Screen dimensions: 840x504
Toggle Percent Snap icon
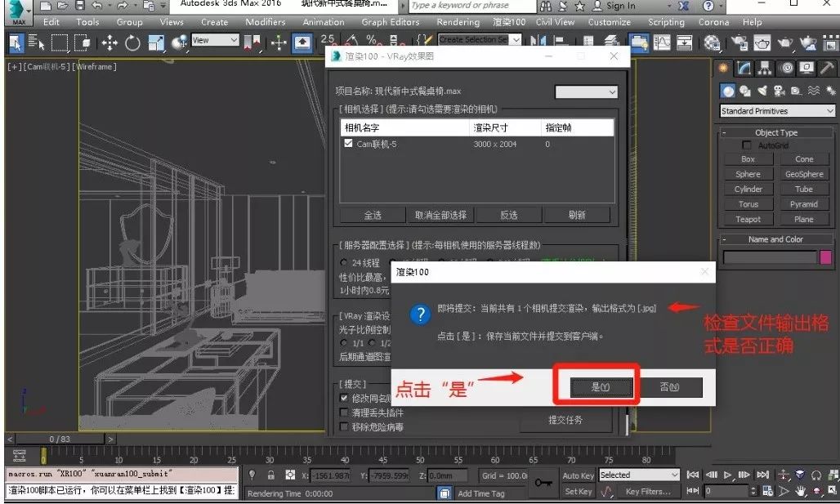373,41
